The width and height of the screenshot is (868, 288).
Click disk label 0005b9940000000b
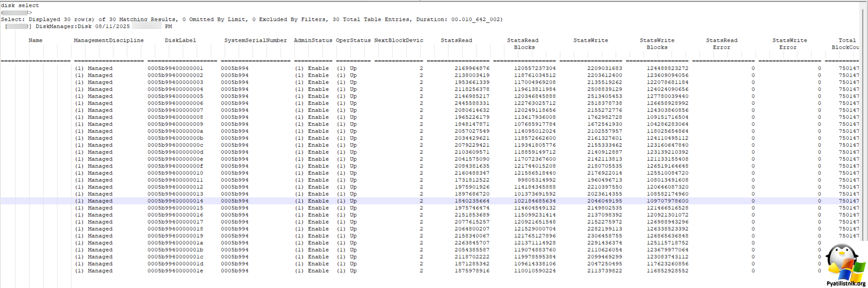pyautogui.click(x=175, y=138)
